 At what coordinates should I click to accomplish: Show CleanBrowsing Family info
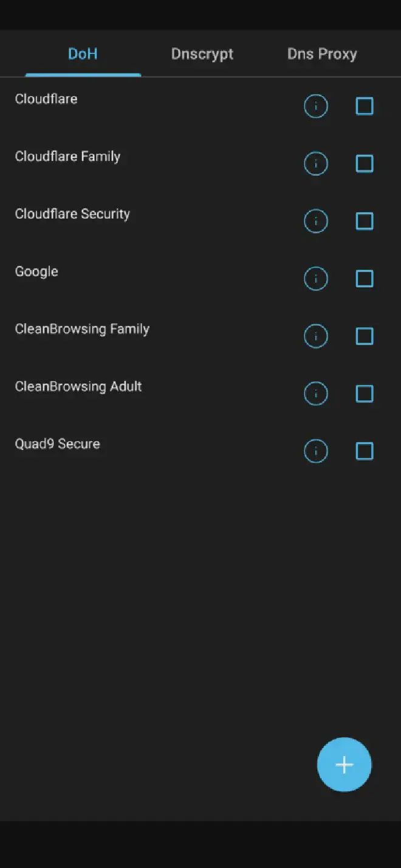315,337
